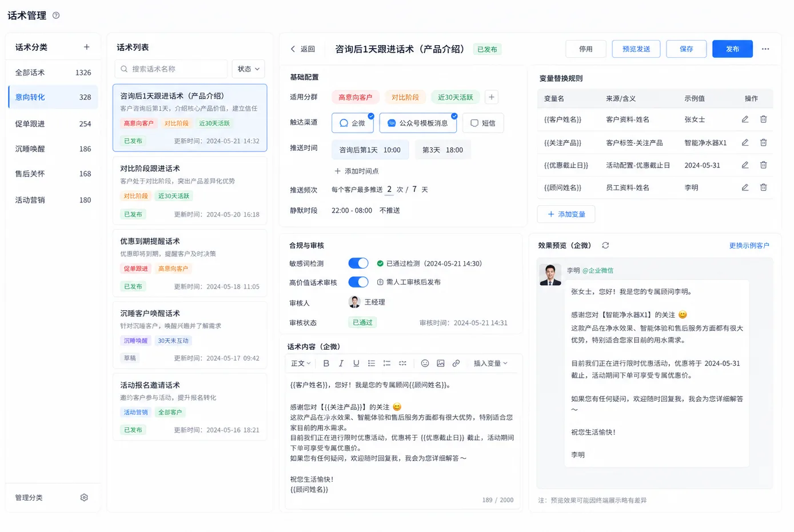This screenshot has width=794, height=532.
Task: Delete the {{客户姓名}} variable
Action: tap(763, 119)
